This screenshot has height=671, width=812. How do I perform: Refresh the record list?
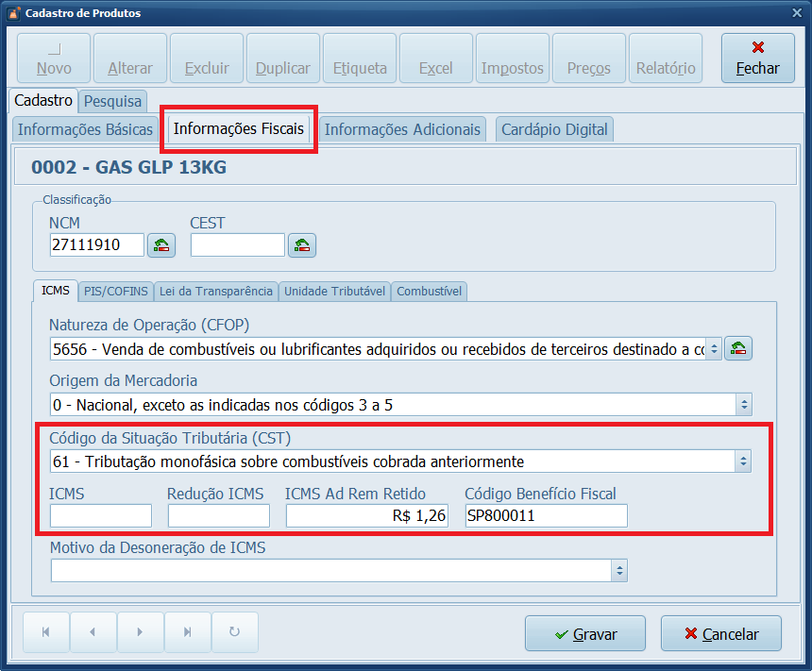(234, 632)
